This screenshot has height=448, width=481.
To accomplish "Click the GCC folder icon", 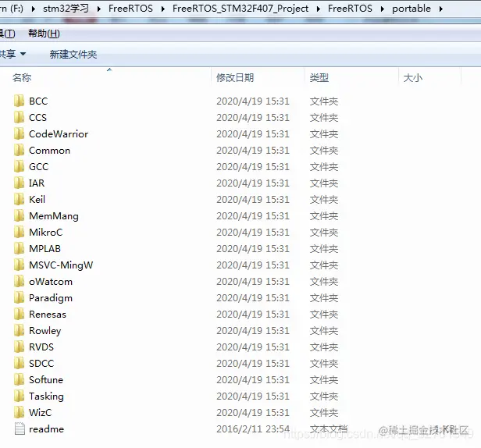I will pos(19,166).
